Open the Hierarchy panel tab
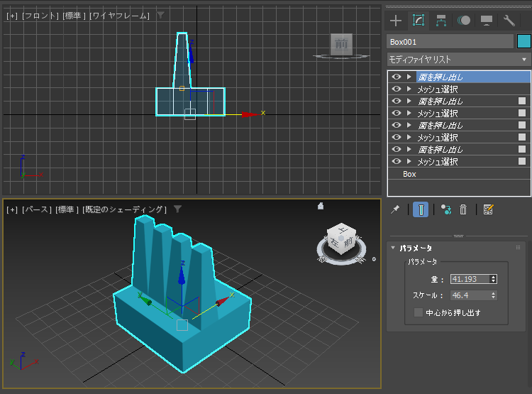Viewport: 532px width, 394px height. tap(440, 21)
